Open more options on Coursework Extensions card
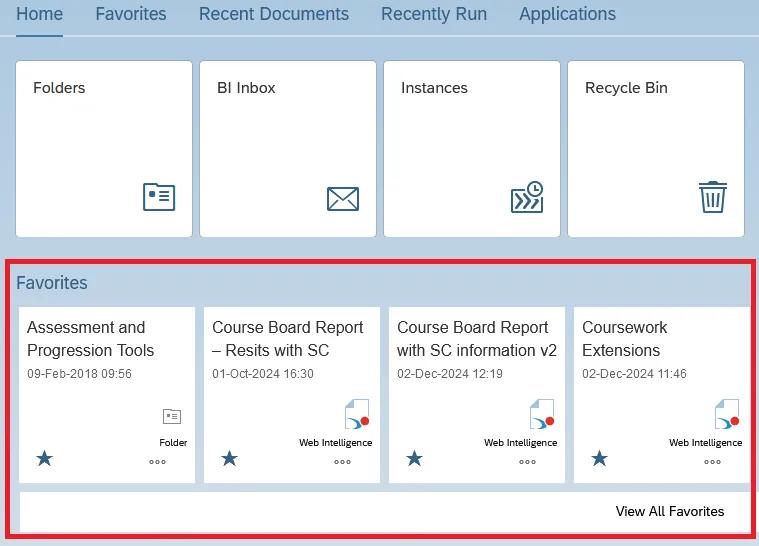The image size is (759, 546). [712, 462]
